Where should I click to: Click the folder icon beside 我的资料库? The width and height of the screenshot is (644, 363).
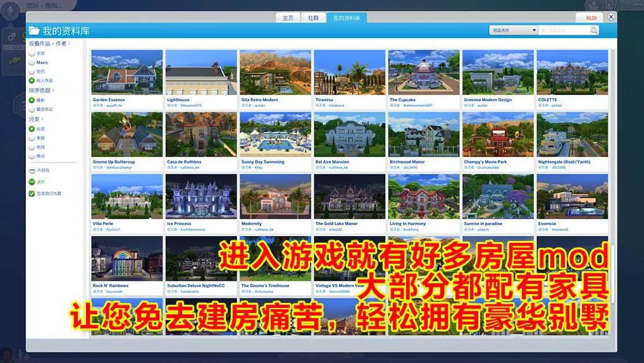[x=34, y=30]
